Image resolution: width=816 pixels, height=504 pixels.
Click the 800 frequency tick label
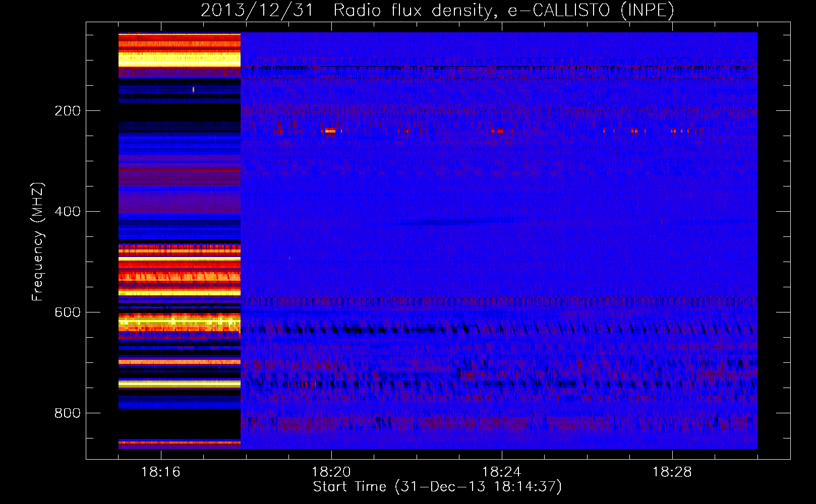click(x=68, y=413)
